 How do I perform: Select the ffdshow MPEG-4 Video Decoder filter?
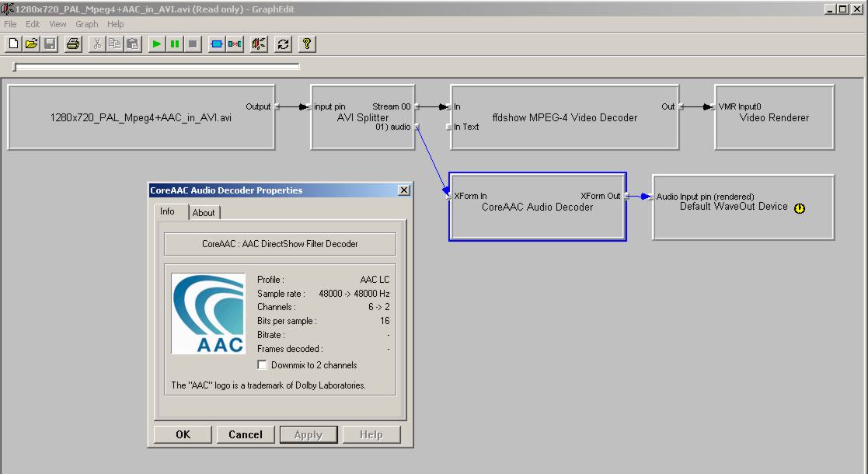click(564, 118)
